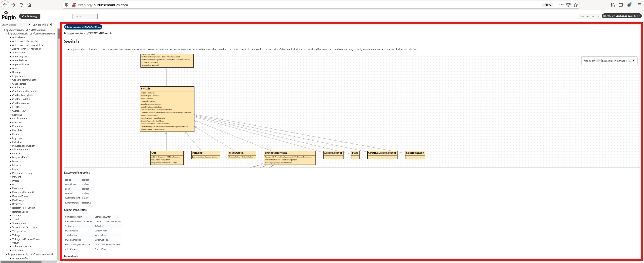Open the Show Classes dropdown in sidebar
Viewport: 644px width, 263px height.
[19, 25]
